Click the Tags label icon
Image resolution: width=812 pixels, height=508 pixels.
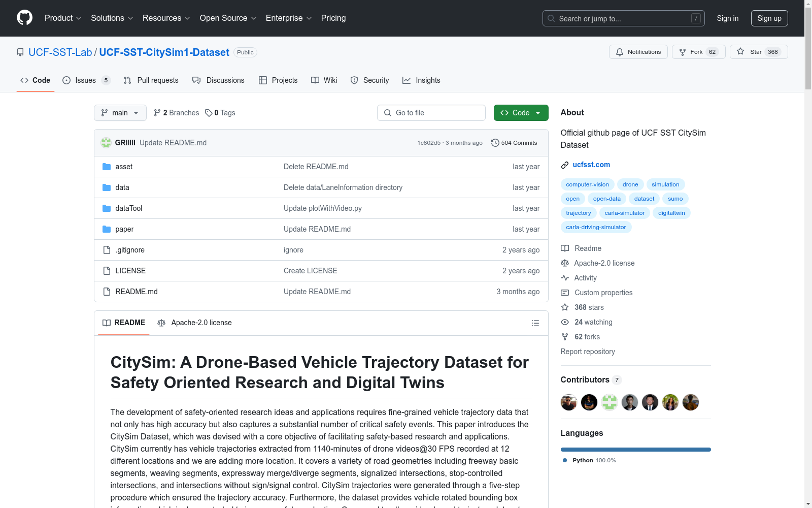pyautogui.click(x=209, y=113)
